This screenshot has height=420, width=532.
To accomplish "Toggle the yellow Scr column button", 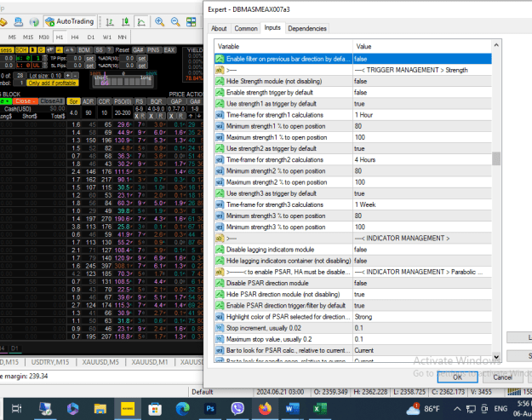I will click(x=73, y=101).
